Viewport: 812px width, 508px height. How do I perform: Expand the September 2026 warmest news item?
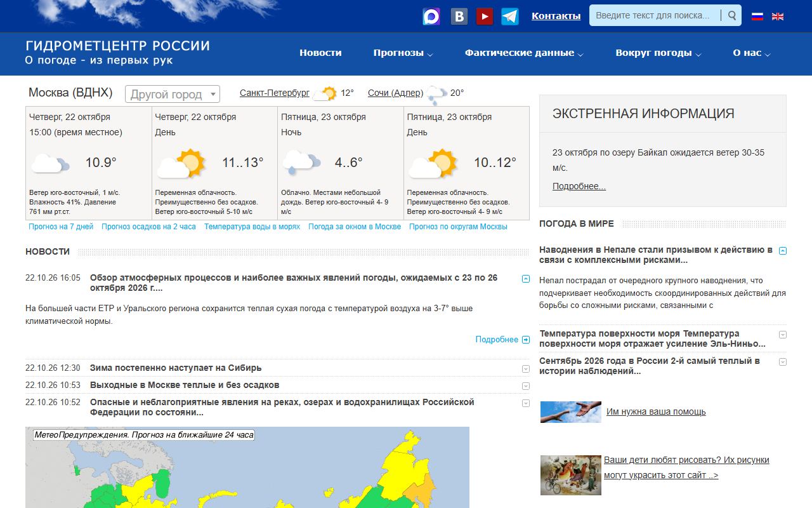[x=783, y=361]
